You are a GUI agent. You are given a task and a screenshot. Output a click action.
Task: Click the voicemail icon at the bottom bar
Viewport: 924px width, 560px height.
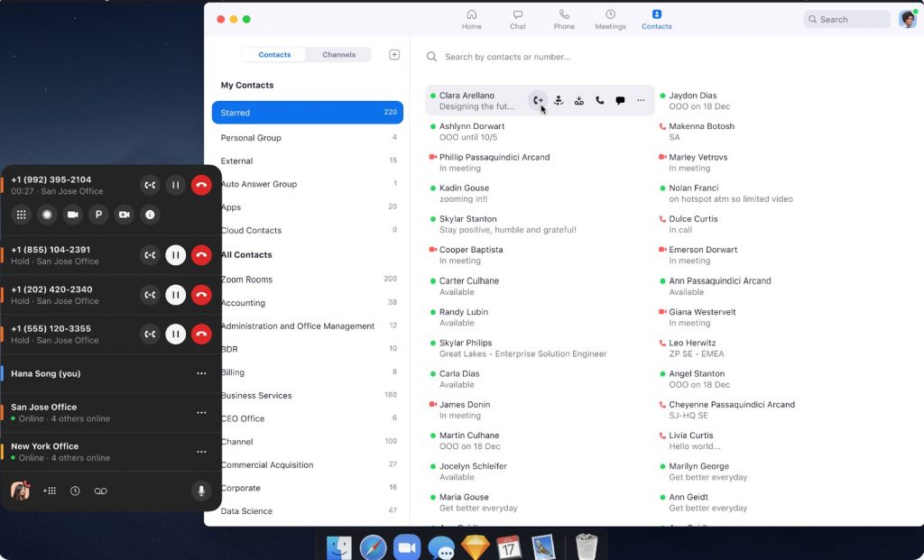(x=101, y=491)
